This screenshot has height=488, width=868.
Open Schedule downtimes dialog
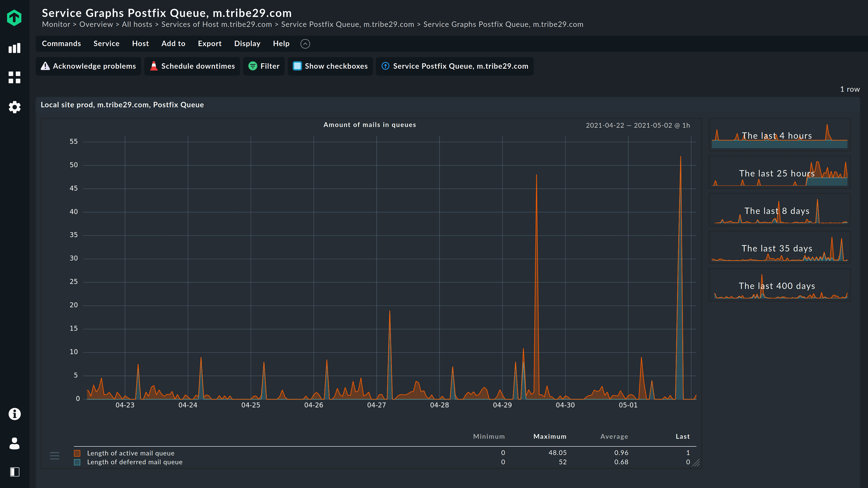point(192,66)
